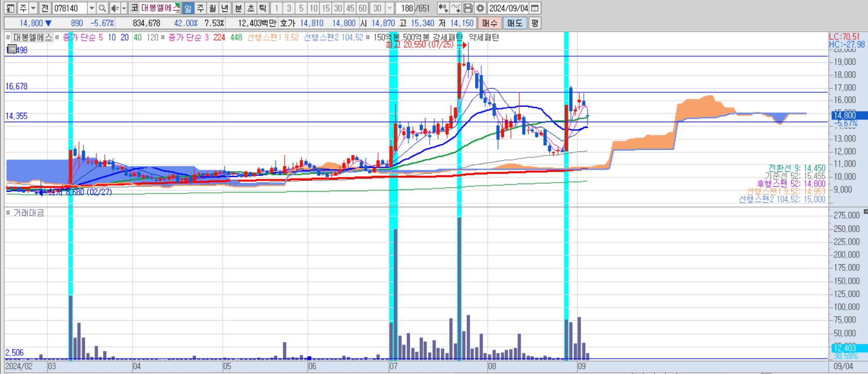
Task: Switch to minute 분 chart
Action: tap(238, 8)
